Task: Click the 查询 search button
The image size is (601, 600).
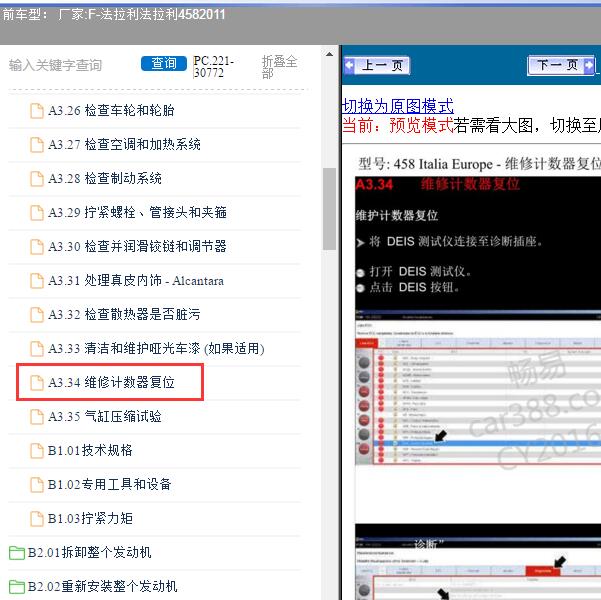Action: click(164, 64)
